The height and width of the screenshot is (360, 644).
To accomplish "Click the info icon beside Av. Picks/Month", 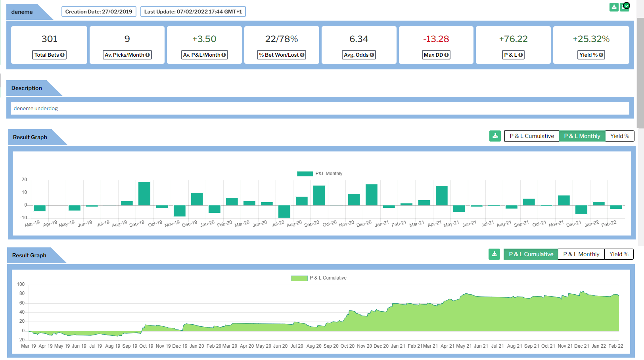I will click(148, 55).
